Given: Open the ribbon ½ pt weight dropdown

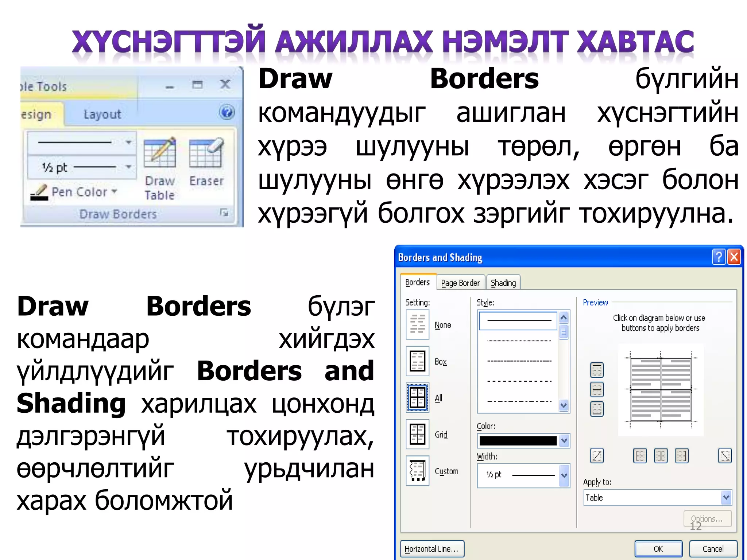Looking at the screenshot, I should (x=128, y=167).
